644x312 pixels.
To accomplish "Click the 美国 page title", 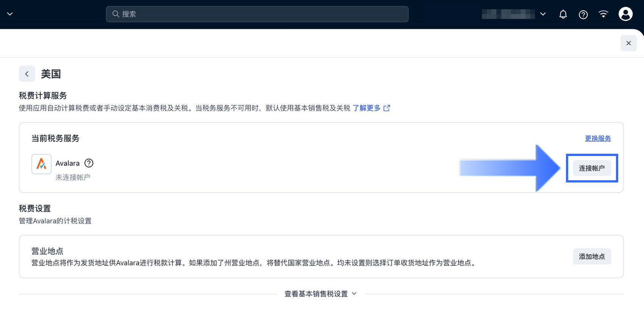I will coord(51,74).
